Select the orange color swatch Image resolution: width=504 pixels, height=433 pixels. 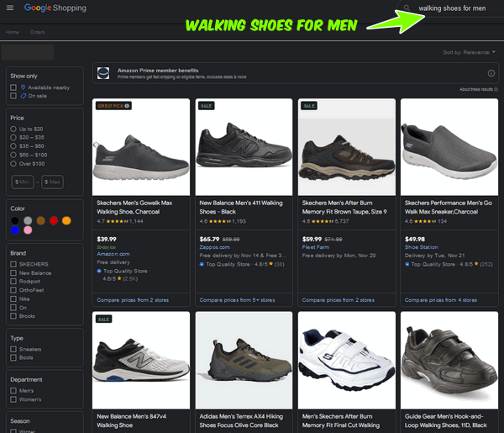tap(66, 220)
